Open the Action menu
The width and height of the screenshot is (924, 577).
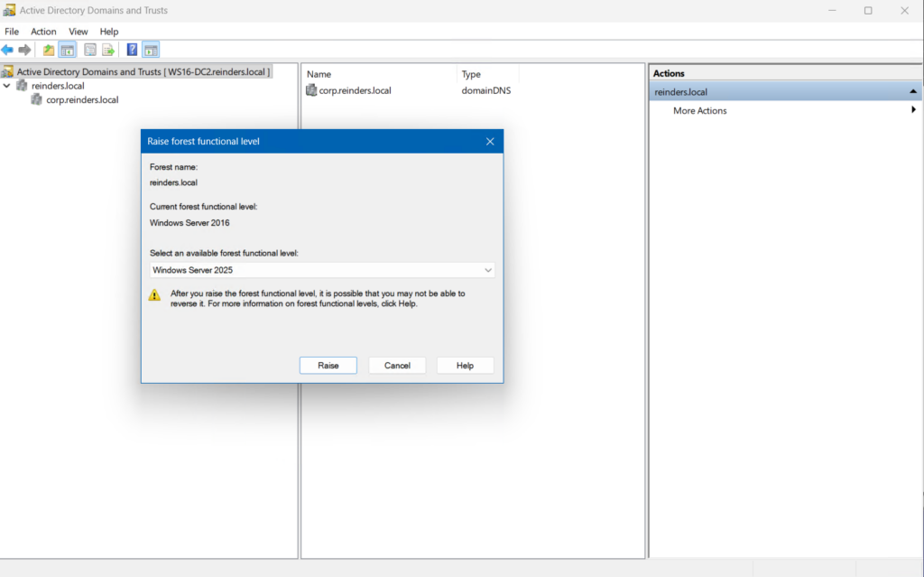tap(43, 32)
